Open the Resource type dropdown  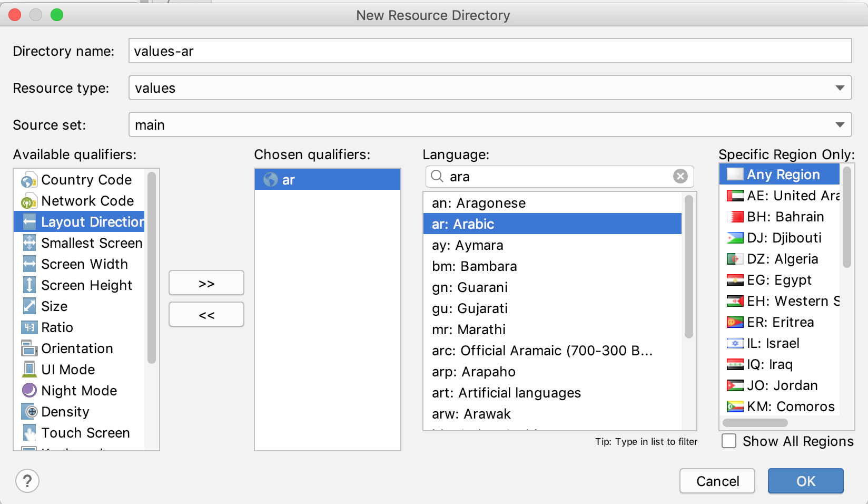click(490, 88)
